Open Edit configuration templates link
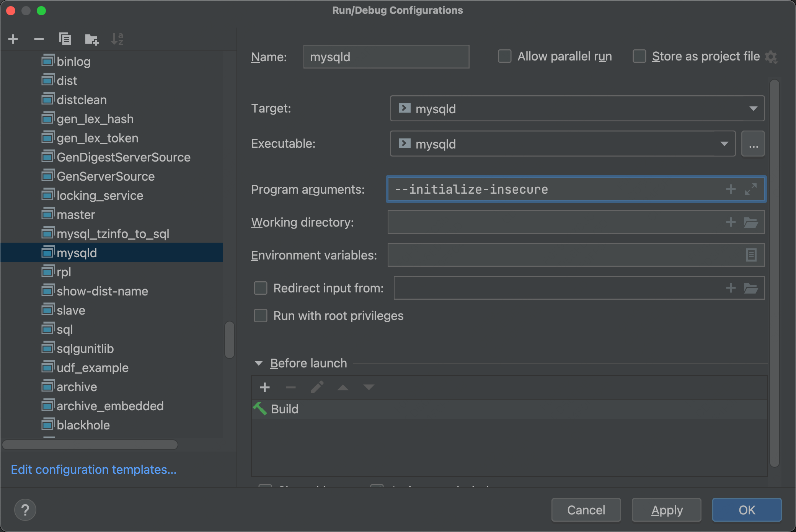This screenshot has height=532, width=796. pyautogui.click(x=94, y=470)
